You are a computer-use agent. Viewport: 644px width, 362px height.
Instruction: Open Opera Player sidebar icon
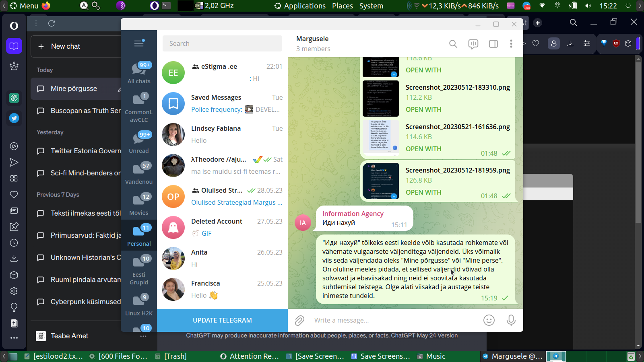[14, 146]
